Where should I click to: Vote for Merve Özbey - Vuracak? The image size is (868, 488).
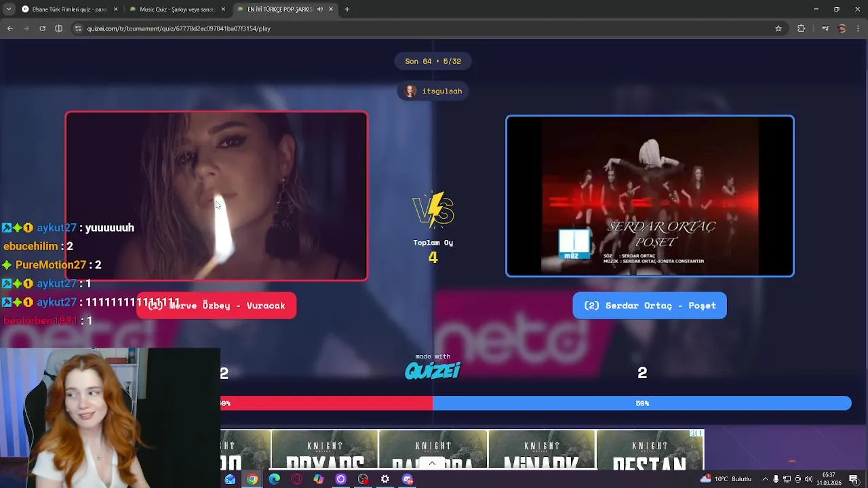pyautogui.click(x=216, y=306)
